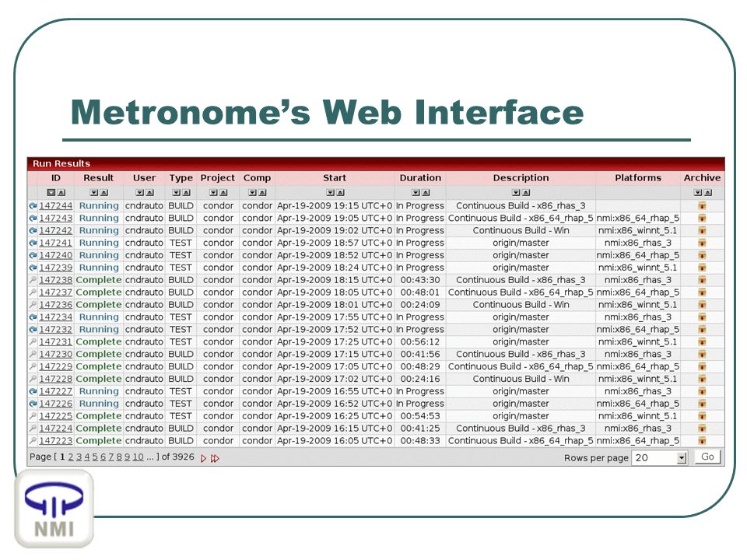Sort ID column ascending
Viewport: 747px width, 560px height.
(x=61, y=193)
